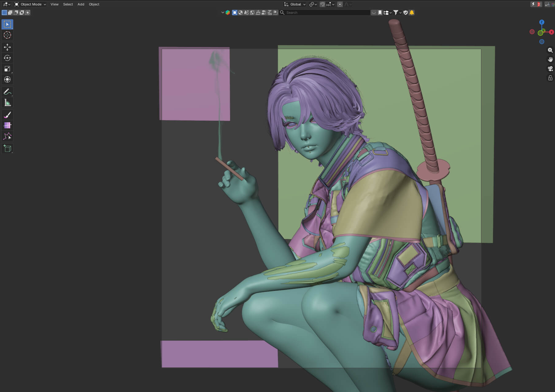Click the yellow bell icon

(x=412, y=13)
